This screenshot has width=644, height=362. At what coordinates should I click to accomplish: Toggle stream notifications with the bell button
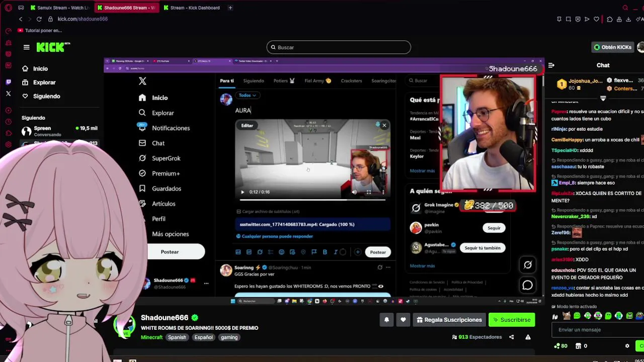coord(386,320)
